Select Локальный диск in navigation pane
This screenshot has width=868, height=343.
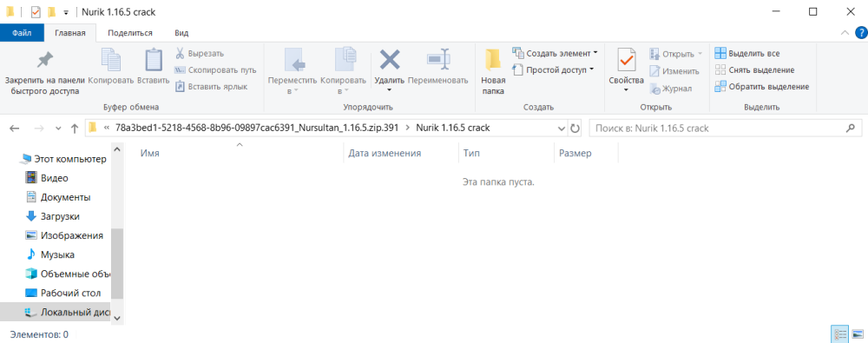point(56,312)
